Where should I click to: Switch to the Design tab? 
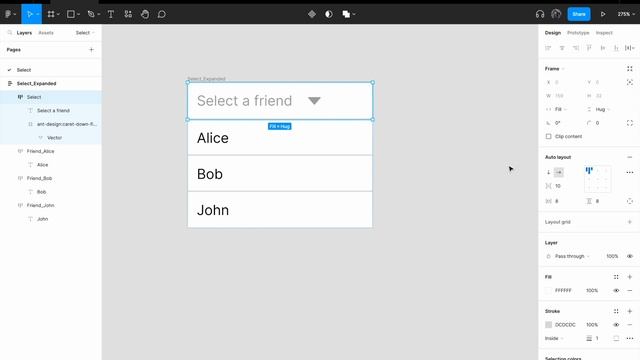pos(553,33)
